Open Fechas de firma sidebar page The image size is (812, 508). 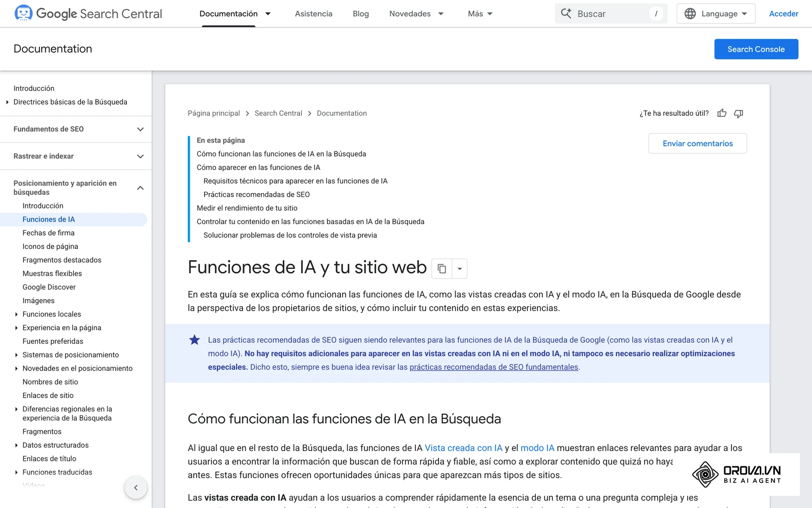[48, 233]
